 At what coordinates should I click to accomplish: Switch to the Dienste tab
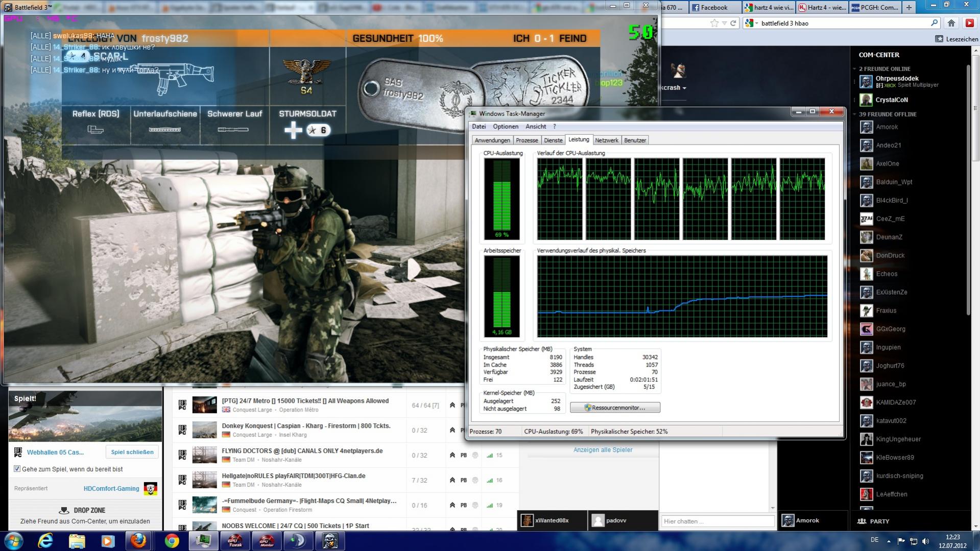click(x=553, y=140)
